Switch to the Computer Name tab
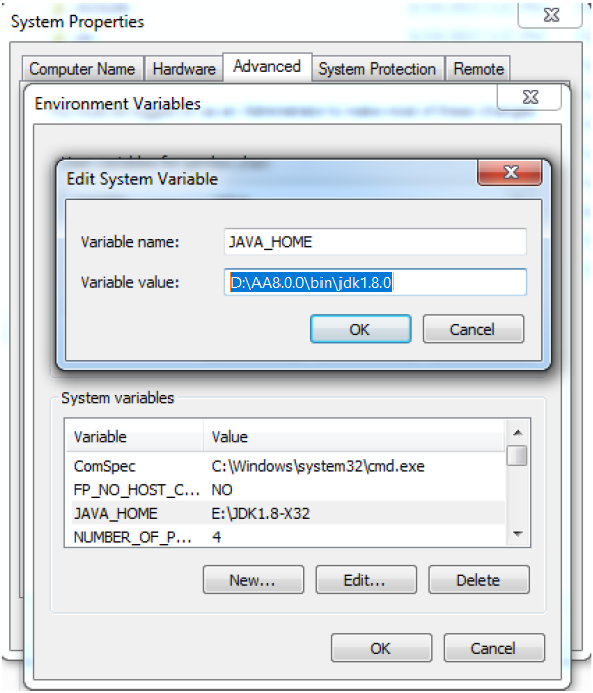This screenshot has height=693, width=593. click(x=82, y=69)
